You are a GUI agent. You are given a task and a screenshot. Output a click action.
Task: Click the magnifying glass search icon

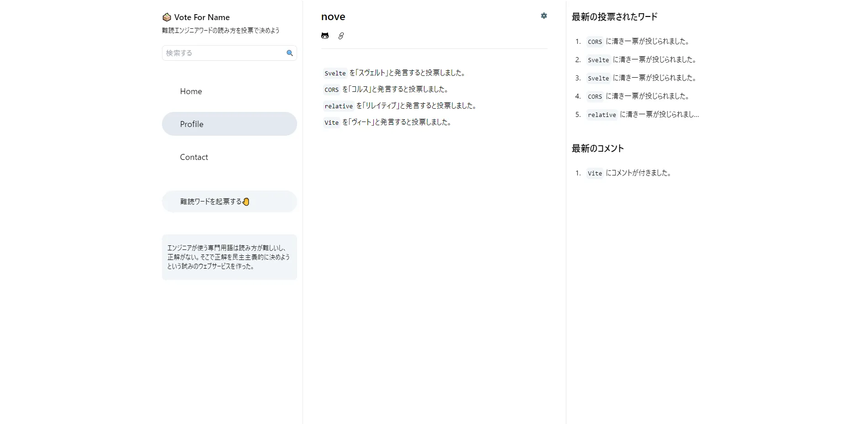(289, 53)
